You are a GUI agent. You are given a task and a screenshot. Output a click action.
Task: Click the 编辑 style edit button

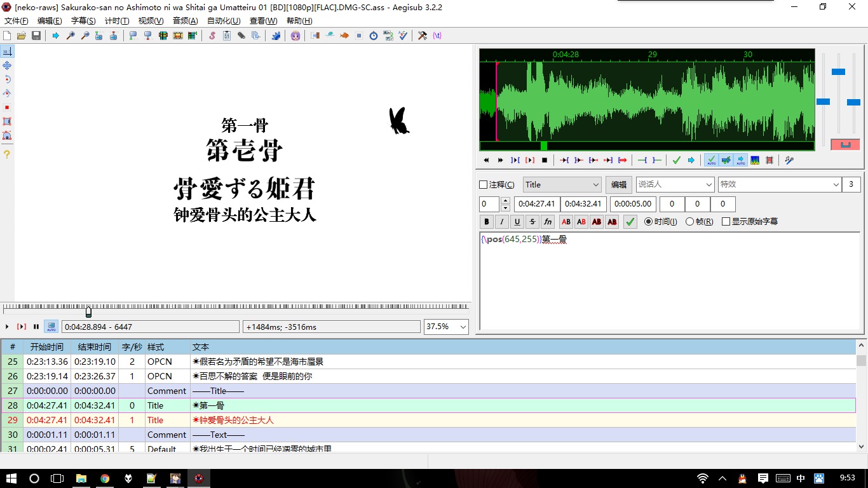[618, 185]
